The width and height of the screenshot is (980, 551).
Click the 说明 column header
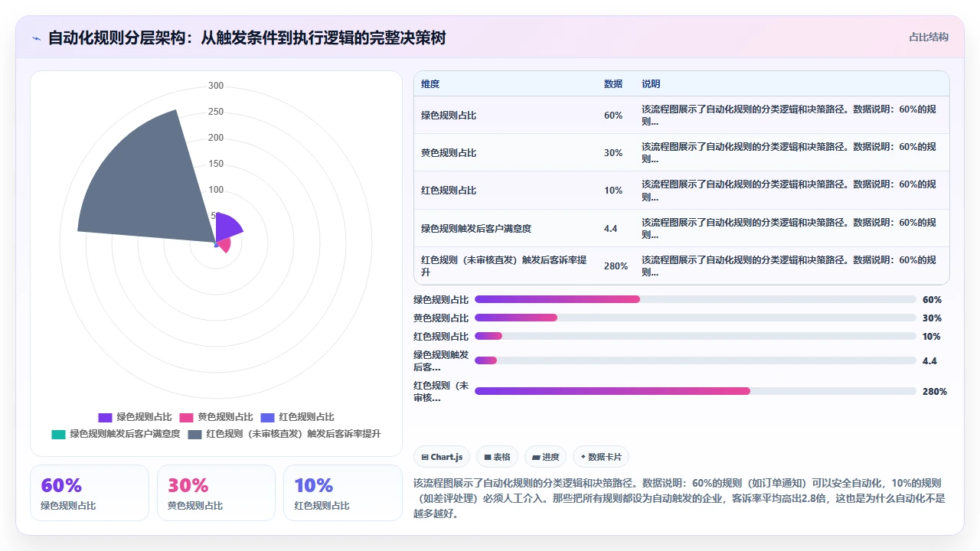(651, 84)
